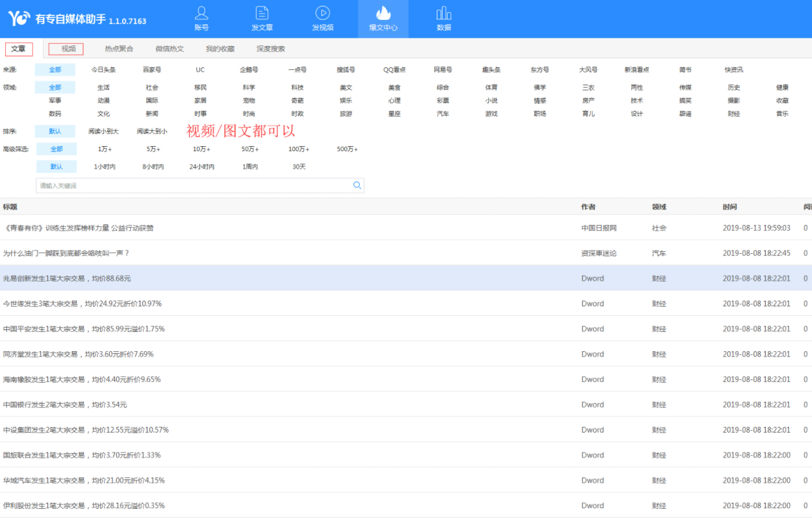This screenshot has height=521, width=812.
Task: Filter by the 旅游 field
Action: tap(346, 114)
